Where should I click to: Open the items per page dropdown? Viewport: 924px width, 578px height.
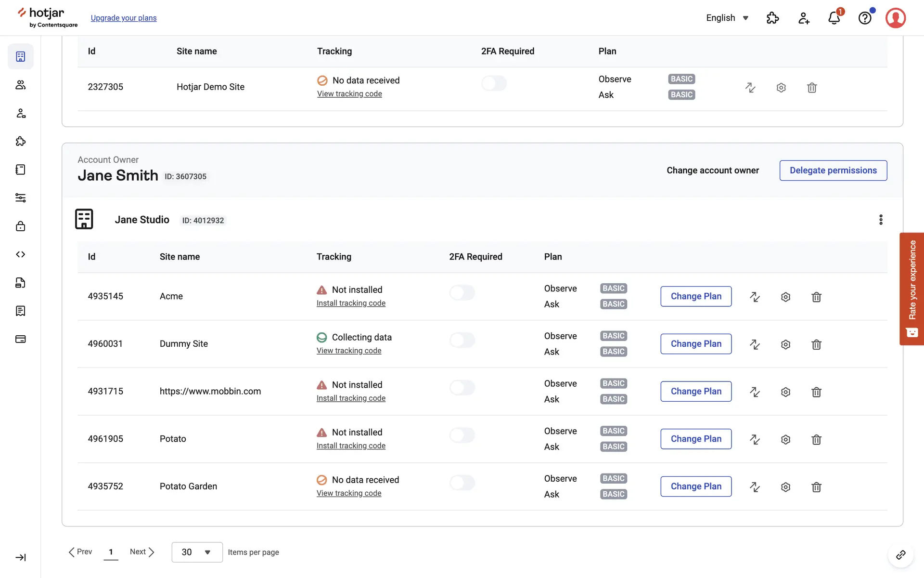pyautogui.click(x=197, y=552)
